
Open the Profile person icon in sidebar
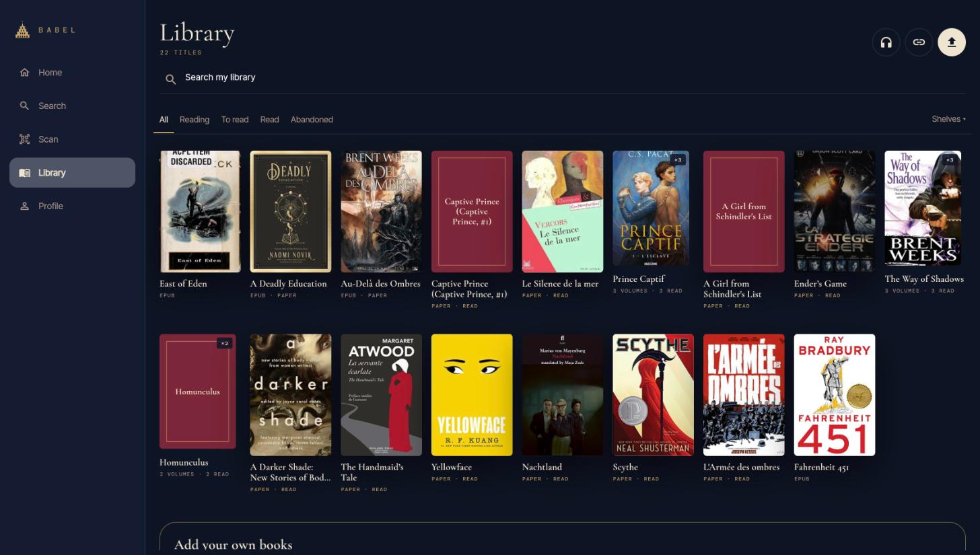coord(25,206)
